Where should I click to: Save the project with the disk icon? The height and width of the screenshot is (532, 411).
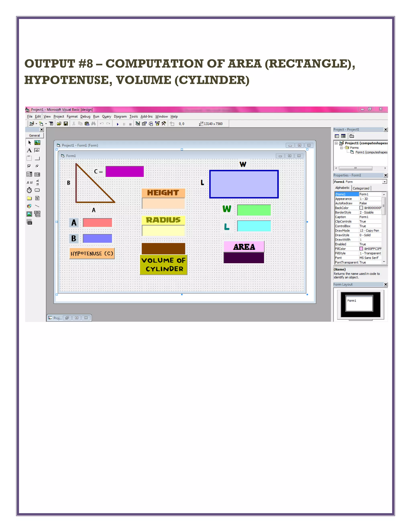pos(66,124)
